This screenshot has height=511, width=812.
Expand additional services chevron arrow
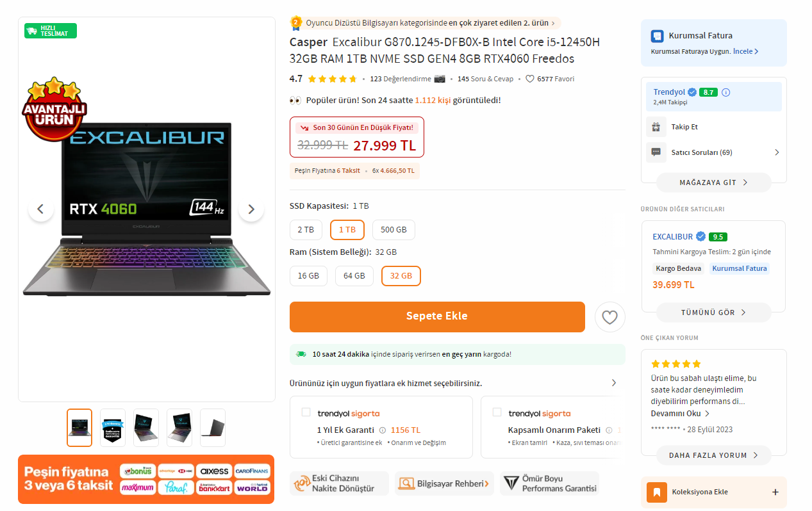[613, 383]
